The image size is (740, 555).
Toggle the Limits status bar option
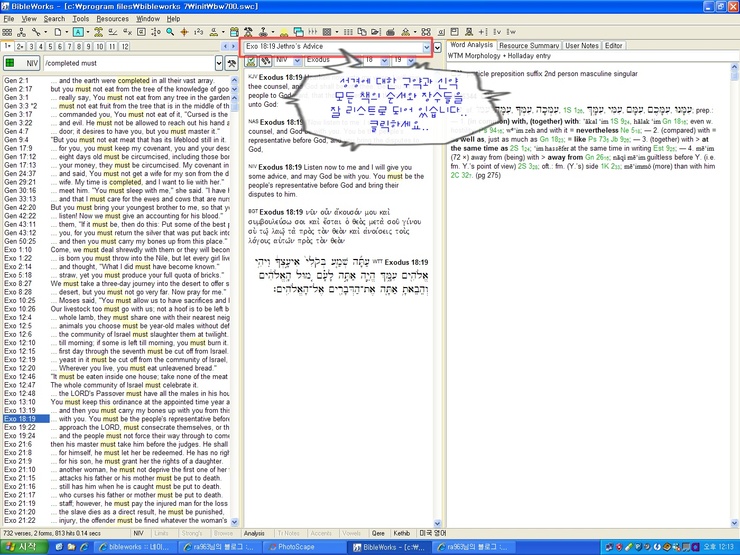161,533
